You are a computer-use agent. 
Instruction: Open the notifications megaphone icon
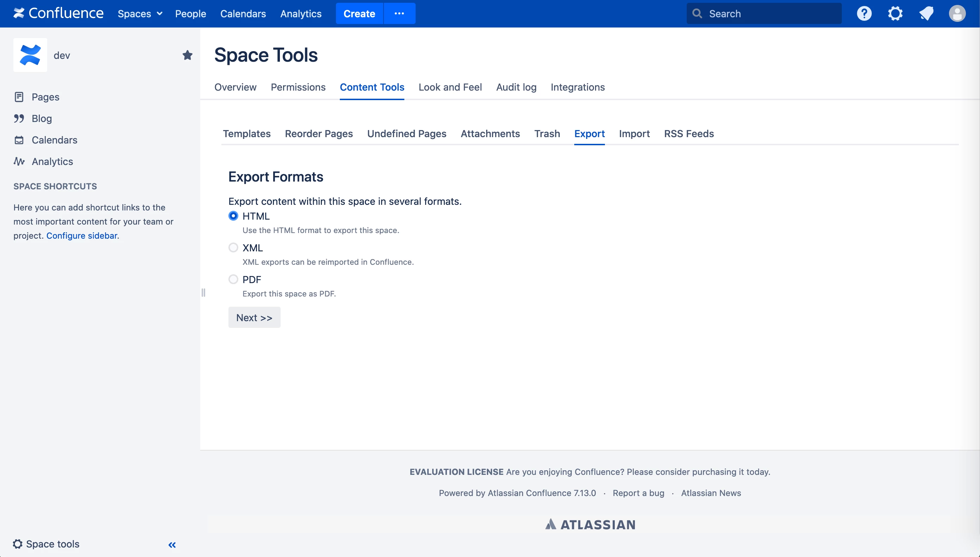(926, 14)
